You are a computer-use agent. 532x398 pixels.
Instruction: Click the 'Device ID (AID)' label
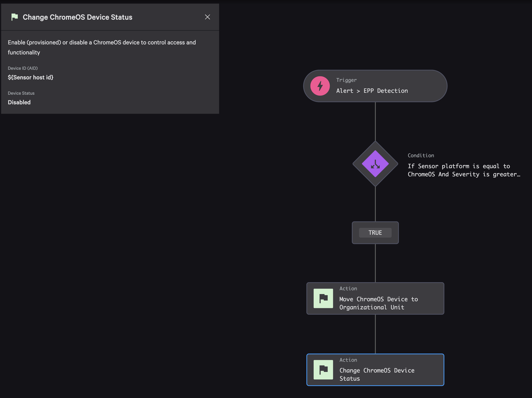[23, 68]
